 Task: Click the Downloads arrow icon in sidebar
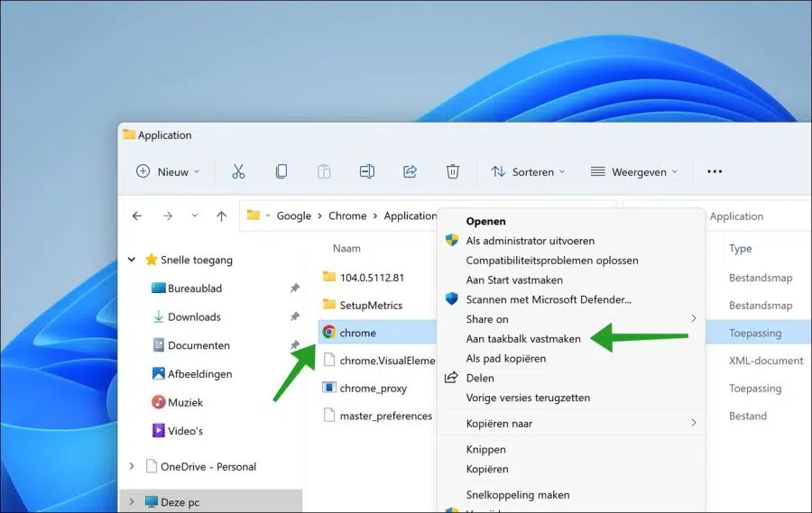pos(159,316)
